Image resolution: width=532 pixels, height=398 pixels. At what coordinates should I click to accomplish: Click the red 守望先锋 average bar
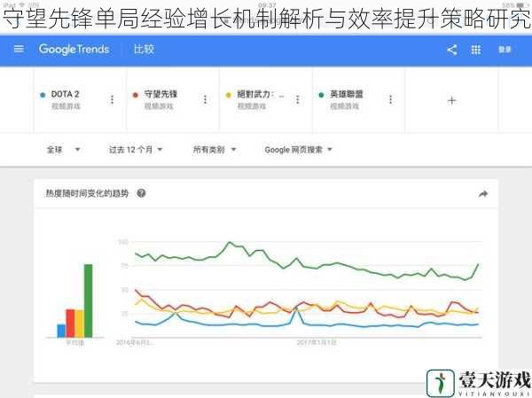70,324
